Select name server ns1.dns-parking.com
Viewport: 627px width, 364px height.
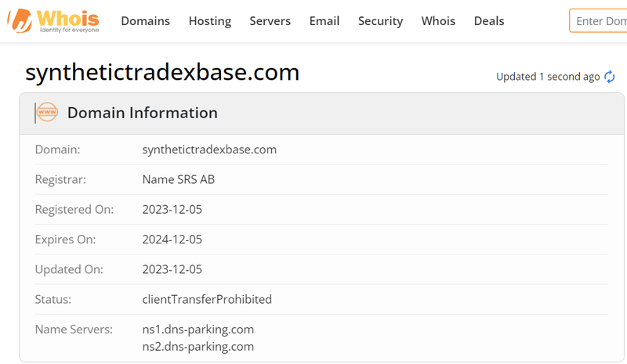[x=198, y=330]
